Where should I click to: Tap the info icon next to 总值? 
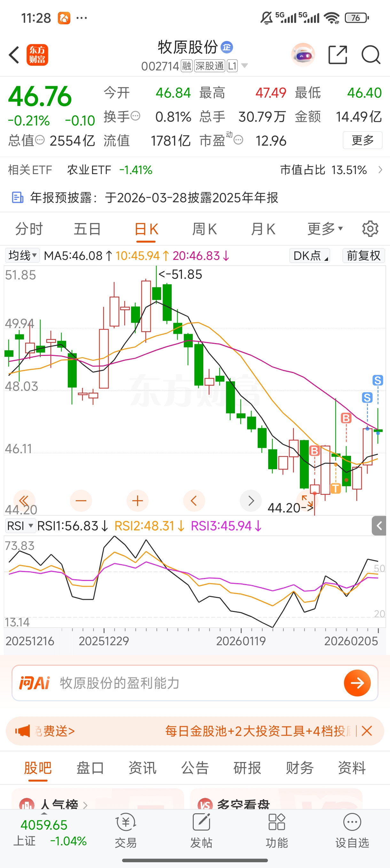coord(40,140)
